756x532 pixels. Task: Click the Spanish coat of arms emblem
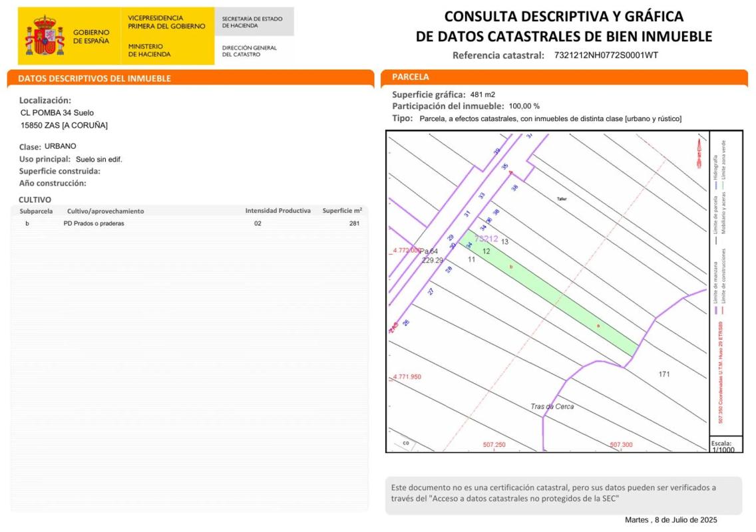point(45,36)
